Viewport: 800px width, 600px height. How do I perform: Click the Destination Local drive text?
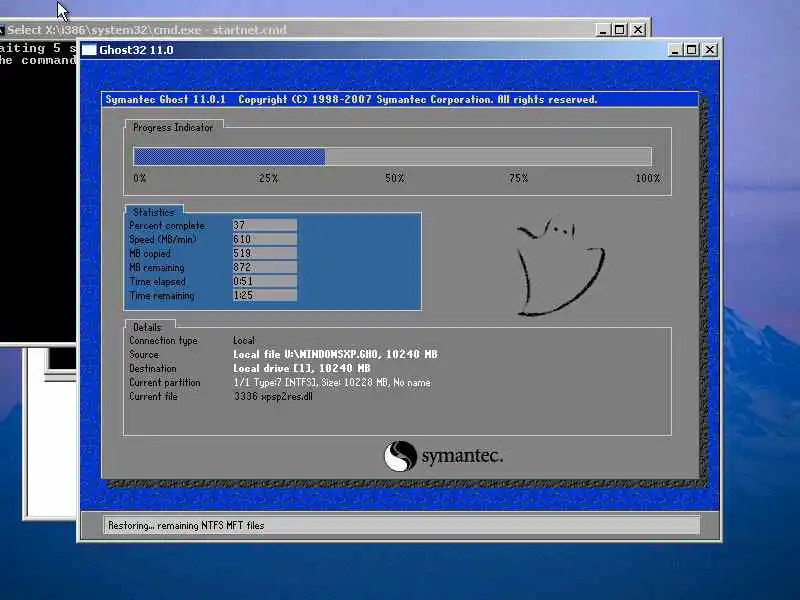(302, 368)
